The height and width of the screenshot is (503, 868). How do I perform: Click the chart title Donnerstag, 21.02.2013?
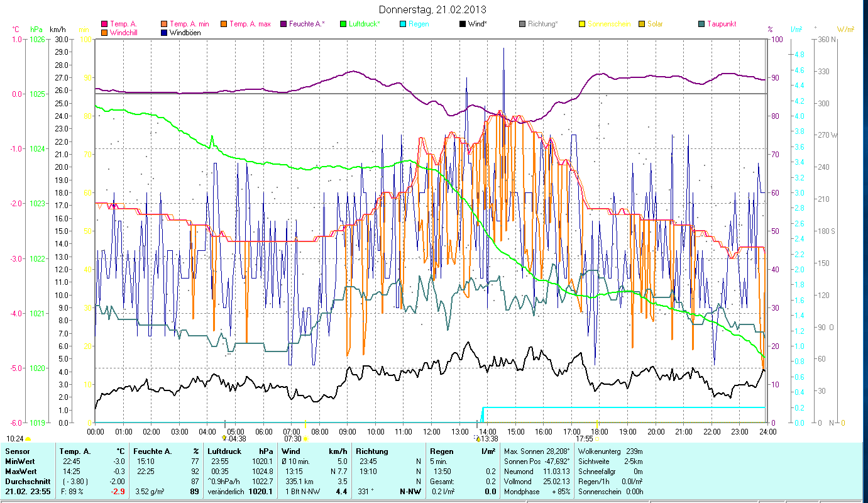(x=433, y=9)
